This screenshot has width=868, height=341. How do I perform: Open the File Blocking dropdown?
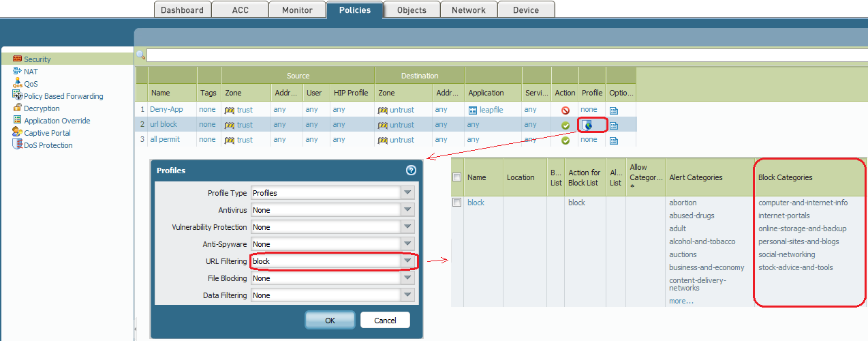tap(407, 278)
